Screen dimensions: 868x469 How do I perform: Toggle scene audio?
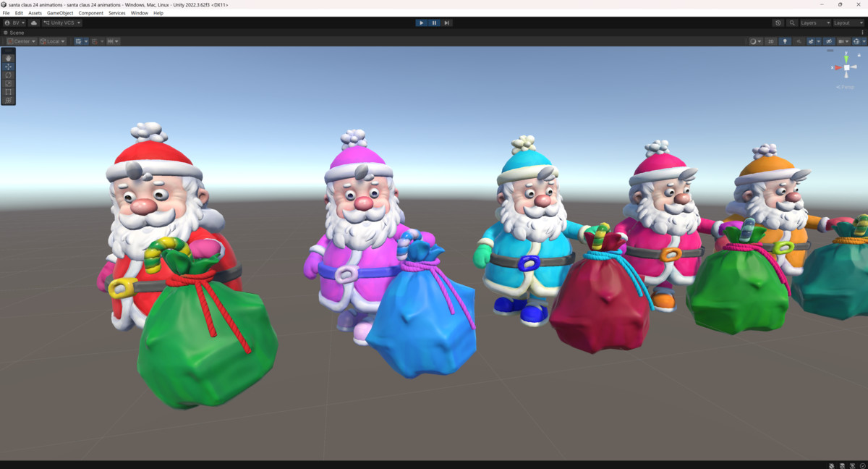pyautogui.click(x=799, y=41)
